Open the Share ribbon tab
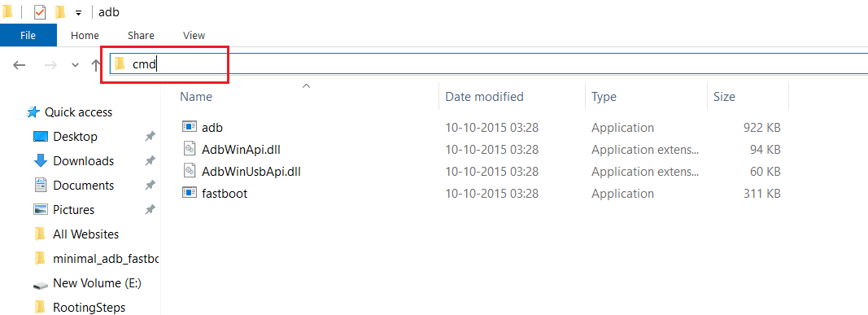The image size is (868, 315). point(141,35)
